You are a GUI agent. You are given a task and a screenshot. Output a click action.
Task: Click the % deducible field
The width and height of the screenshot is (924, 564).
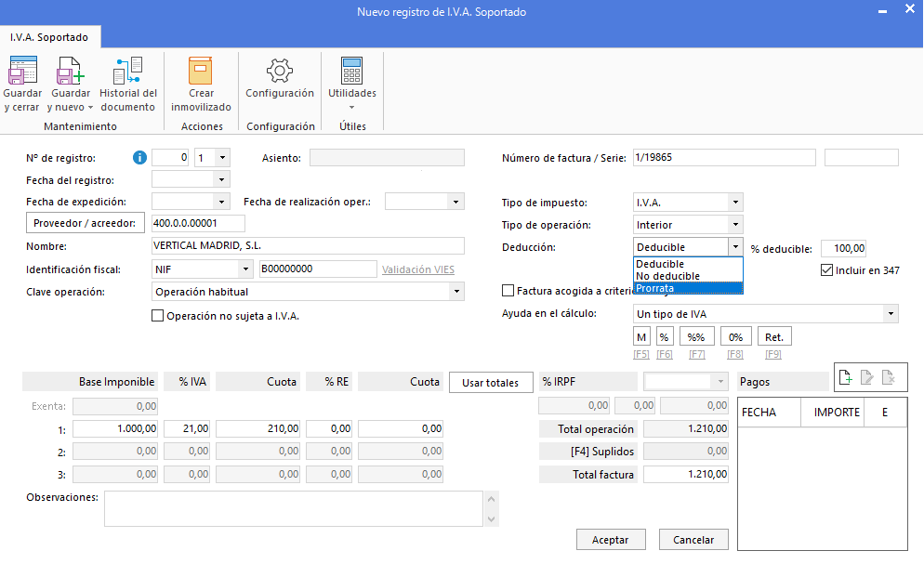[843, 248]
